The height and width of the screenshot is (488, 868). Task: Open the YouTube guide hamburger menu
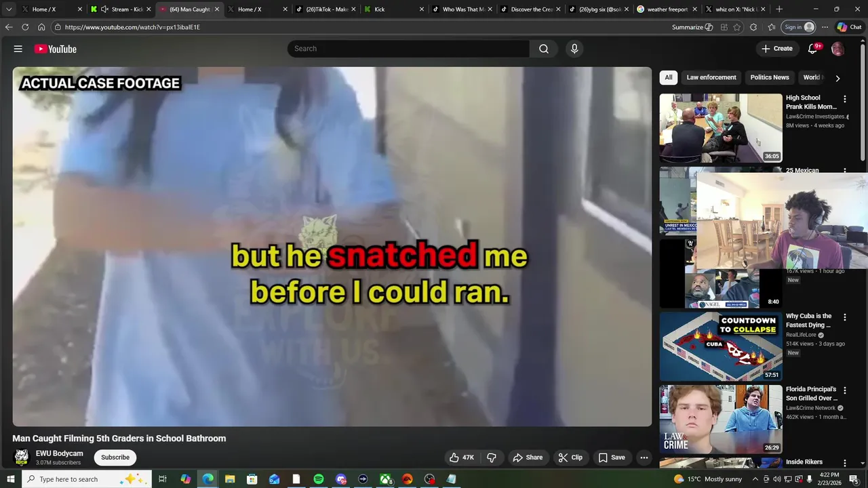pyautogui.click(x=18, y=49)
